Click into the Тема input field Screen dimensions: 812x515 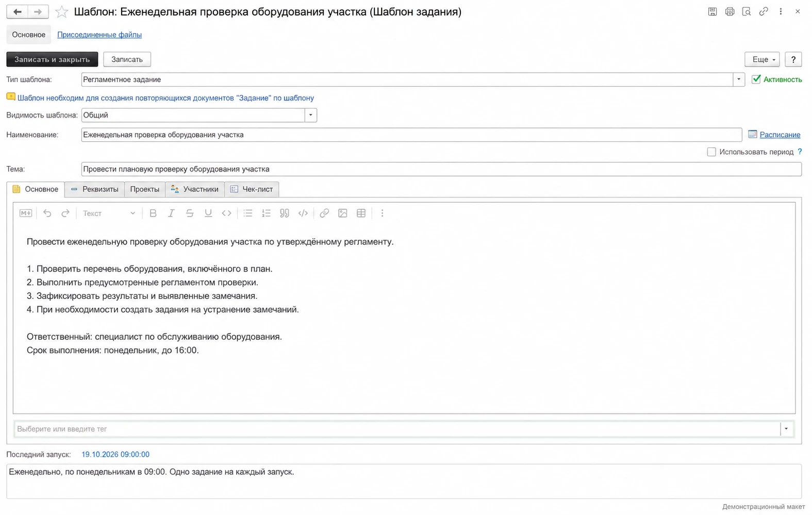(441, 169)
